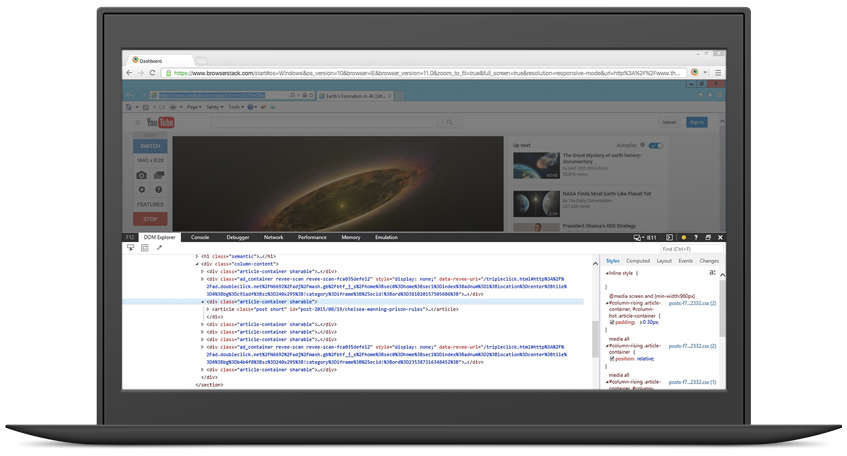Switch to the Emulation tab
The image size is (847, 456).
(x=386, y=237)
